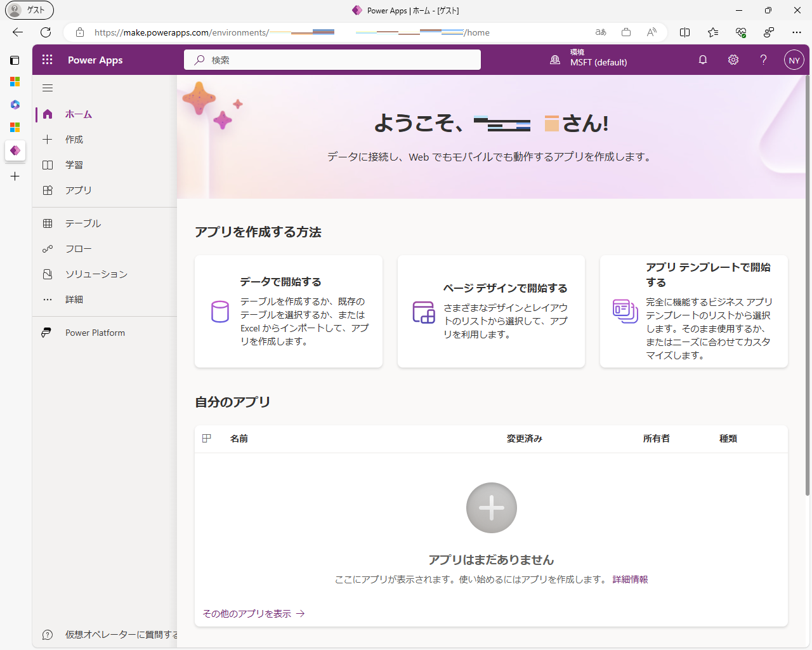
Task: Open settings gear in Power Apps header
Action: tap(733, 60)
